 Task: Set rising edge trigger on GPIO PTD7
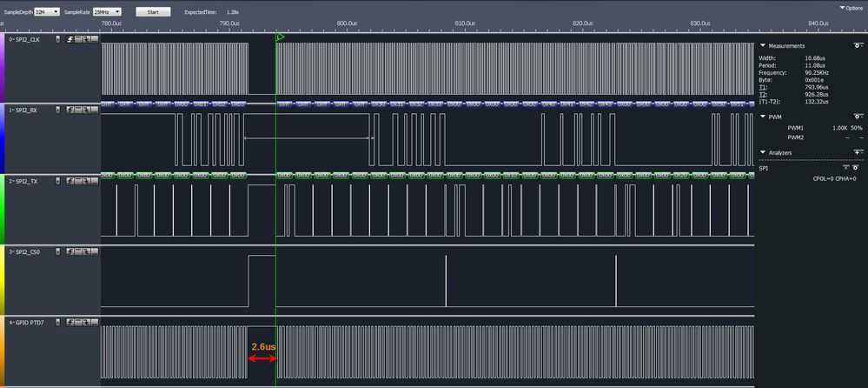click(x=70, y=322)
